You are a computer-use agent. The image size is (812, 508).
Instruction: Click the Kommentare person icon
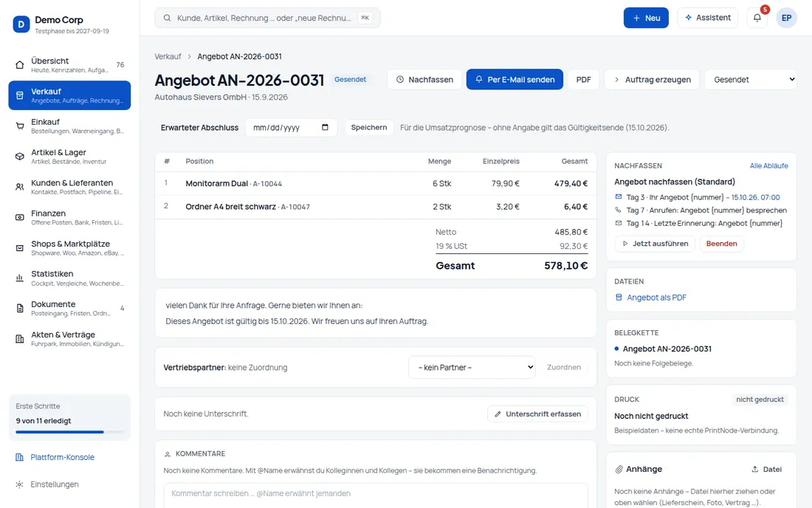click(x=168, y=454)
